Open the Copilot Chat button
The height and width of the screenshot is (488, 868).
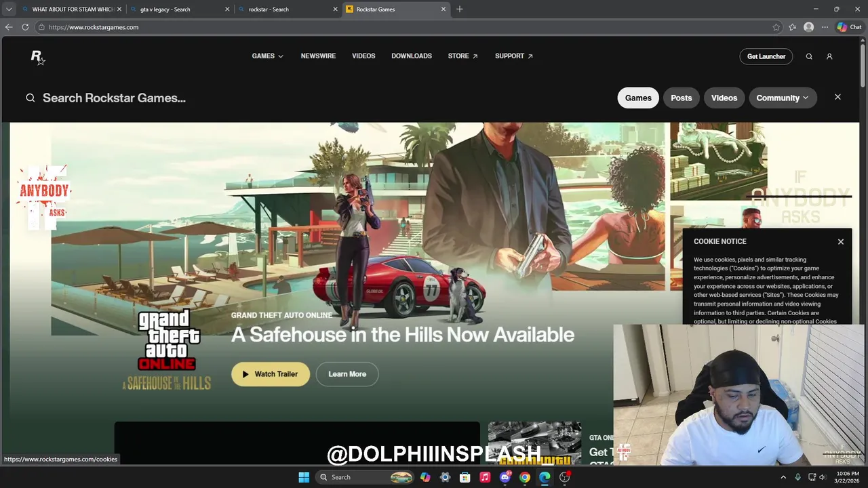850,27
